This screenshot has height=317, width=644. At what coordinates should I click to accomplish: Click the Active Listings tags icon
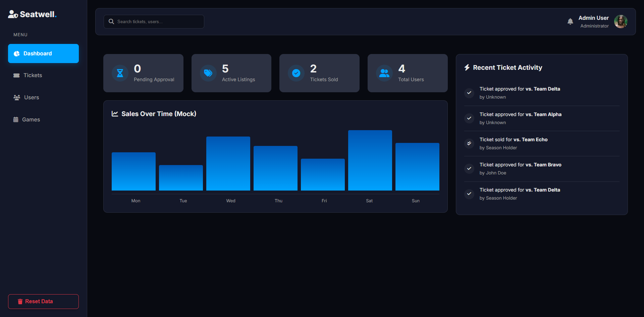point(208,73)
